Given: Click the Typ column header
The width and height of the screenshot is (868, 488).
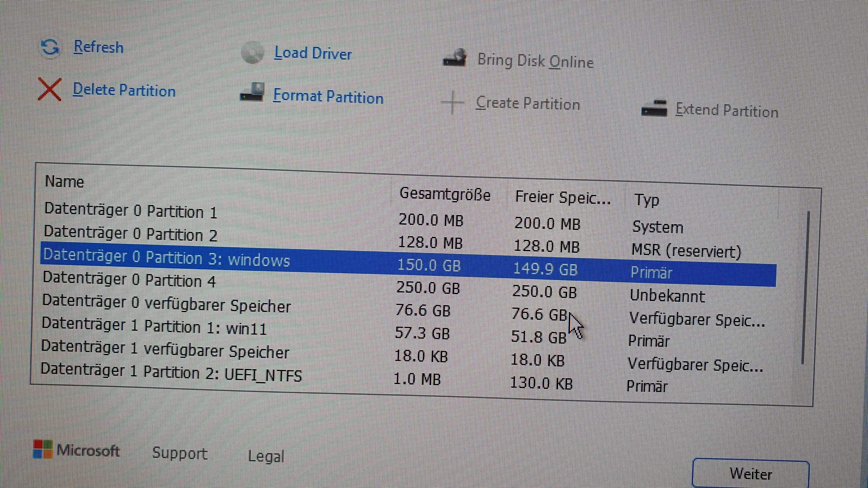Looking at the screenshot, I should tap(646, 200).
